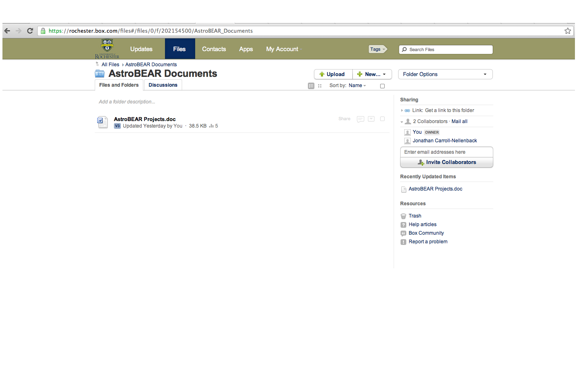Click the AstroBEAR Documents folder icon
The height and width of the screenshot is (368, 588).
point(100,74)
